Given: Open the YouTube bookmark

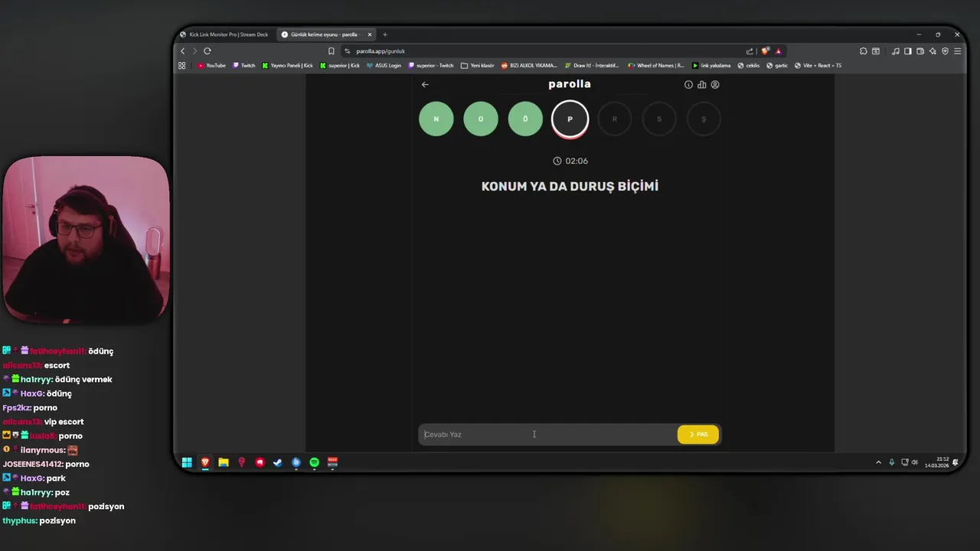Looking at the screenshot, I should [211, 66].
